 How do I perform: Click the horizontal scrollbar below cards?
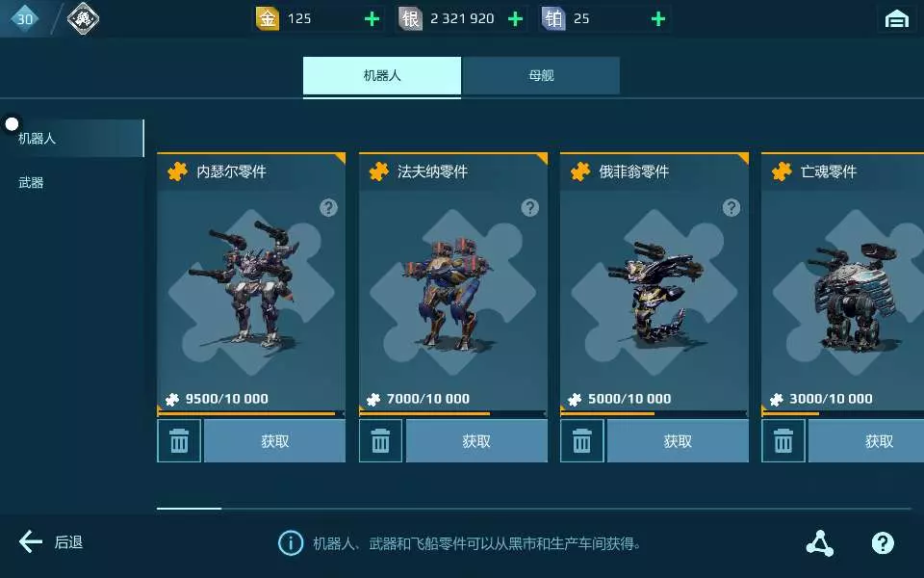point(534,508)
